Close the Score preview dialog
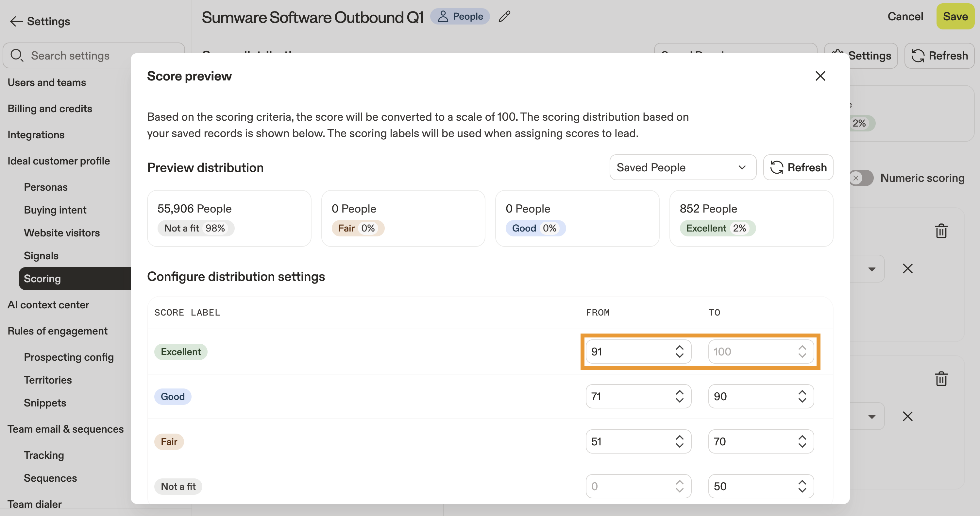980x516 pixels. coord(820,76)
